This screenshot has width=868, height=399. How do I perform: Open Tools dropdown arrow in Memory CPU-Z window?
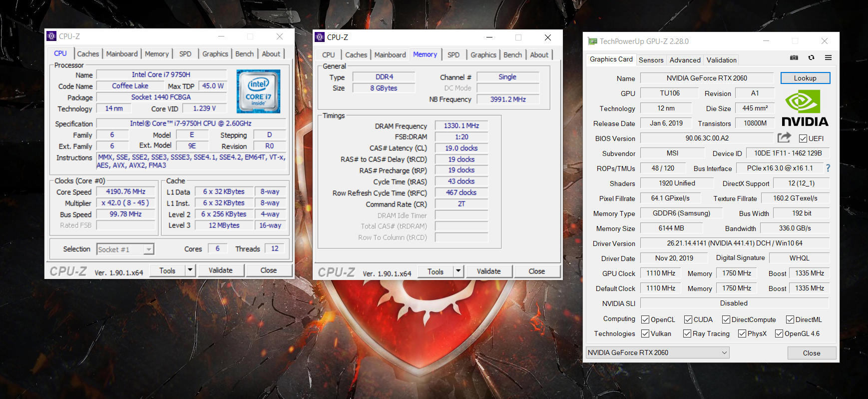pyautogui.click(x=458, y=271)
